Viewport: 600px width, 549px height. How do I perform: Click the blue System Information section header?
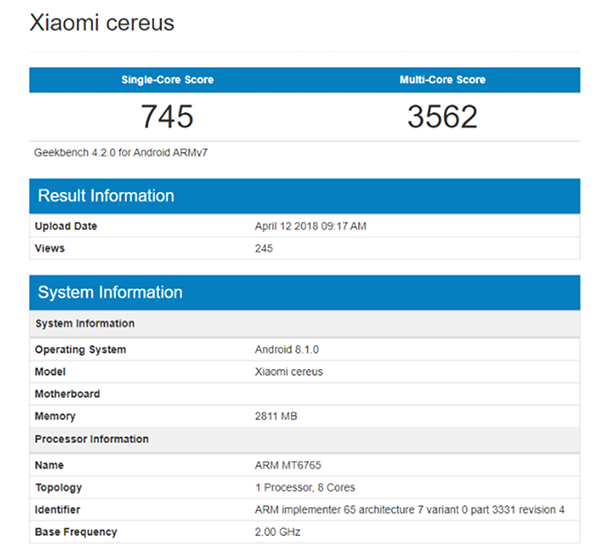click(304, 293)
